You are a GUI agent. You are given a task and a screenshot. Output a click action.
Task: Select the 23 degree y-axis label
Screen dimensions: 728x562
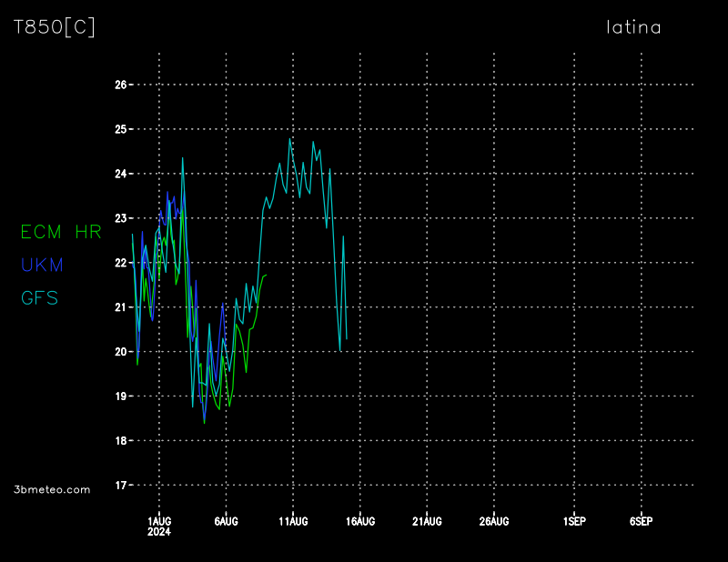pos(120,218)
